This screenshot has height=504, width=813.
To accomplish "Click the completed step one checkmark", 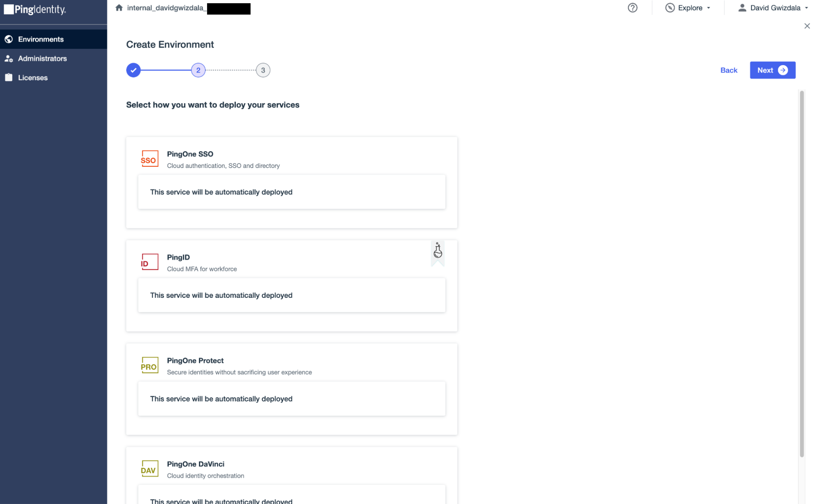I will (x=133, y=70).
